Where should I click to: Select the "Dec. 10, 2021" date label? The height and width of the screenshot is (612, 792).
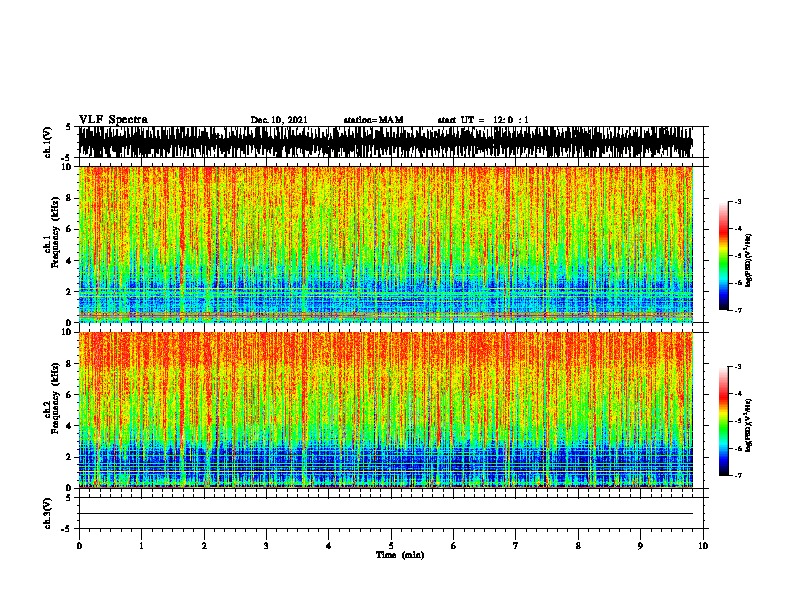pyautogui.click(x=279, y=120)
